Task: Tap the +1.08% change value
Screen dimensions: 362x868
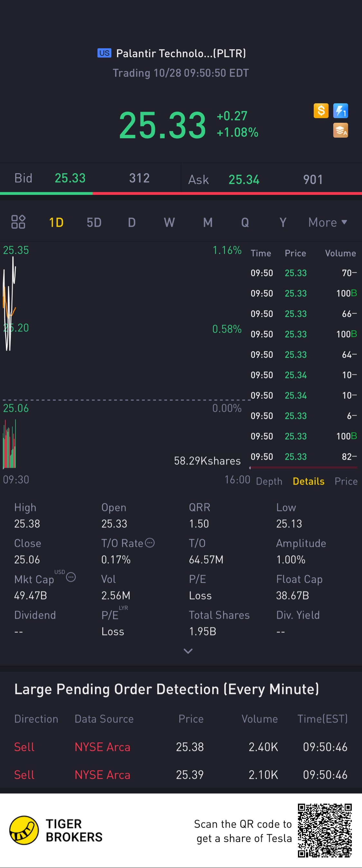Action: 237,132
